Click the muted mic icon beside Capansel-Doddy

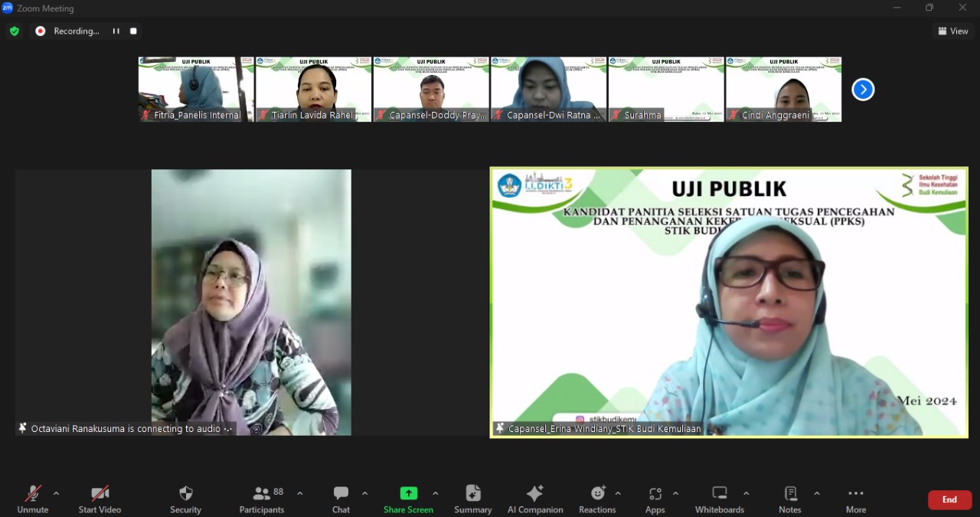point(381,115)
